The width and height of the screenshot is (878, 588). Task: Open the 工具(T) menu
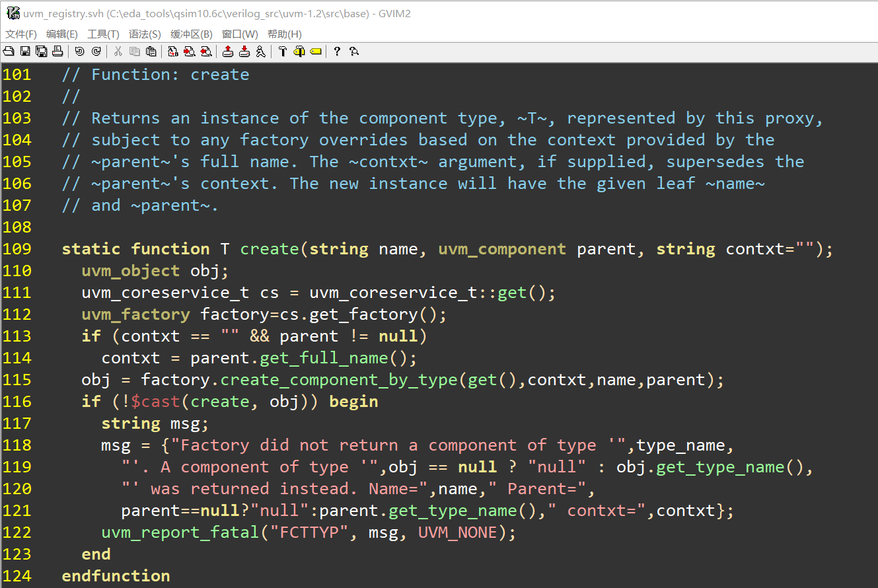tap(103, 34)
